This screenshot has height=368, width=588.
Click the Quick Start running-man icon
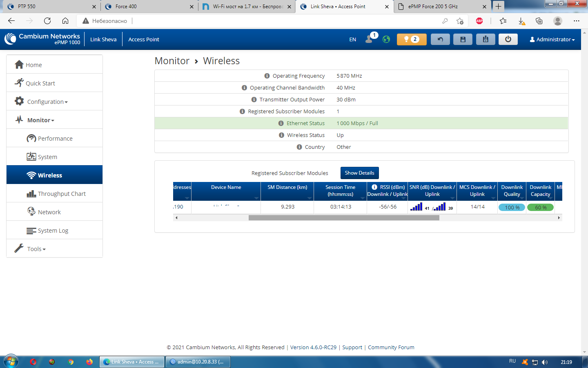click(19, 83)
